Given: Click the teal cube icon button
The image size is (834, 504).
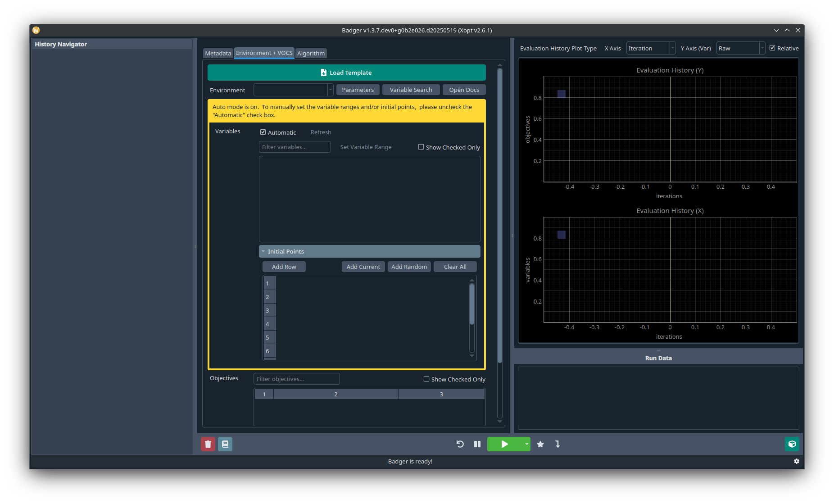Looking at the screenshot, I should pyautogui.click(x=792, y=444).
